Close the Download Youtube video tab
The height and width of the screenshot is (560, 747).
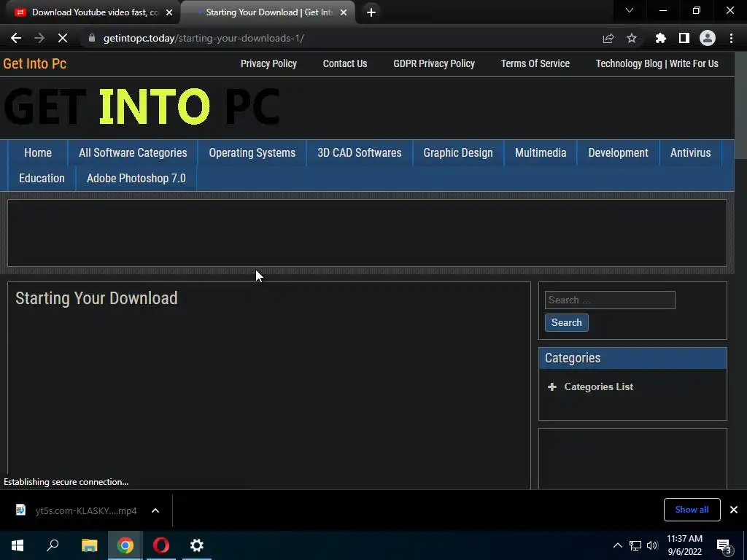pos(169,12)
